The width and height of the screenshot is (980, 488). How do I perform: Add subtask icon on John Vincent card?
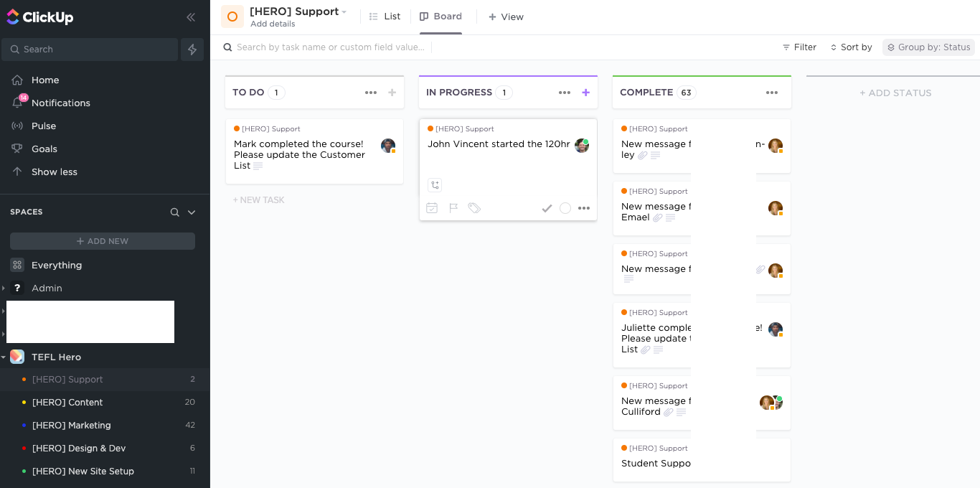click(x=435, y=185)
